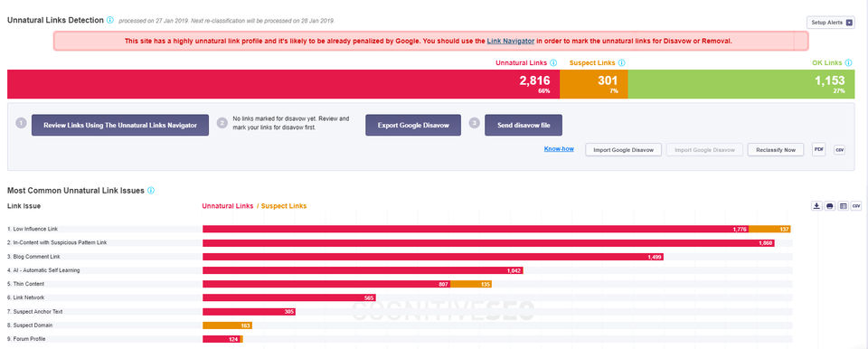The width and height of the screenshot is (868, 349).
Task: Click the Thin Content orange 135 segment
Action: (471, 284)
